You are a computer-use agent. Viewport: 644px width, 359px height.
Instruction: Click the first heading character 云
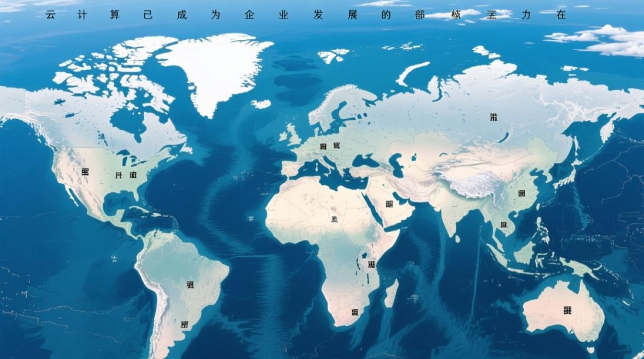coord(50,15)
